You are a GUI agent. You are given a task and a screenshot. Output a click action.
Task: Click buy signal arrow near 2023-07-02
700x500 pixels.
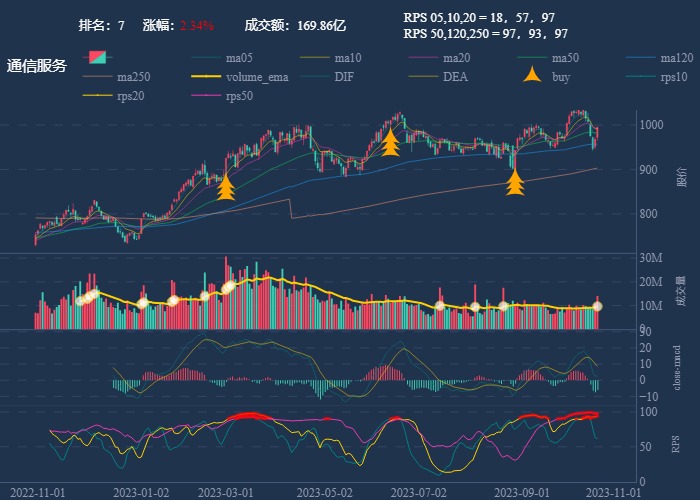[x=390, y=143]
